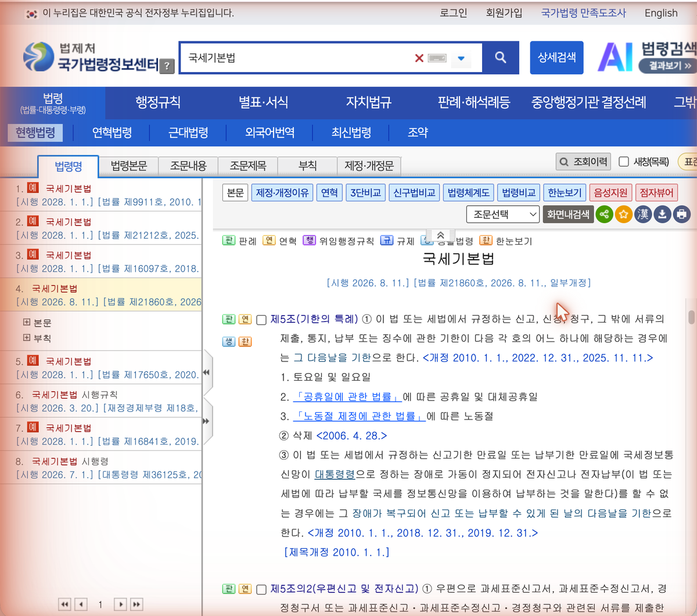Open the 신구법비교 view
This screenshot has height=616, width=697.
[x=414, y=192]
